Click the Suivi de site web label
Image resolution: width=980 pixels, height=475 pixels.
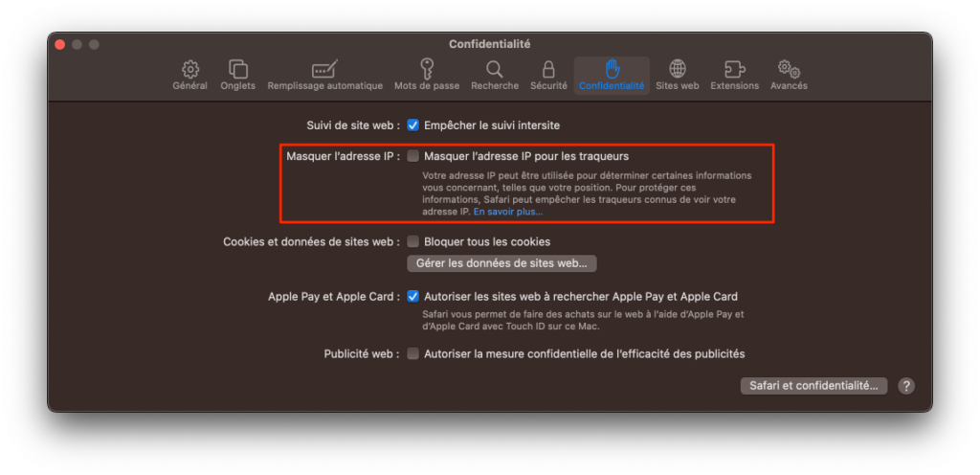(x=354, y=125)
